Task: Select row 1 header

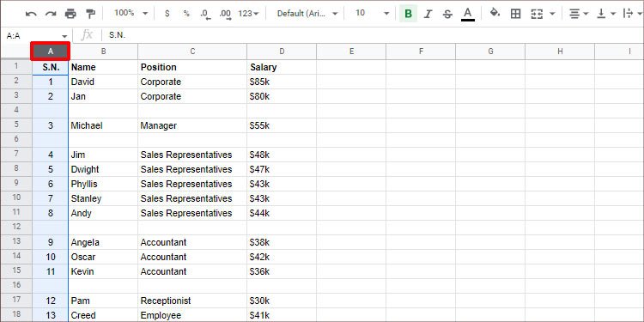Action: [x=16, y=66]
